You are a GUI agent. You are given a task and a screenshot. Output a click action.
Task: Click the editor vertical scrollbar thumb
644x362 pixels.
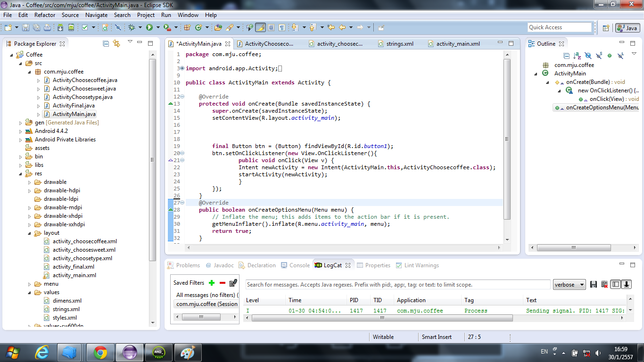point(507,140)
